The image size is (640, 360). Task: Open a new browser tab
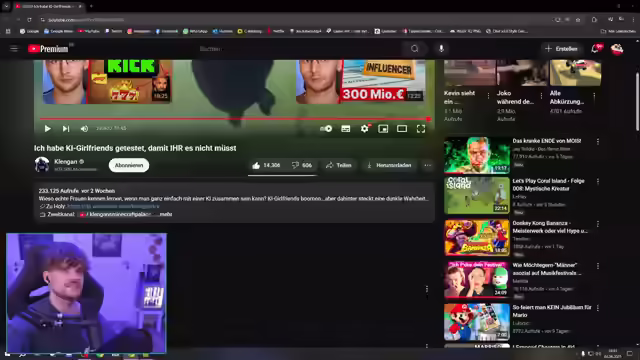91,6
